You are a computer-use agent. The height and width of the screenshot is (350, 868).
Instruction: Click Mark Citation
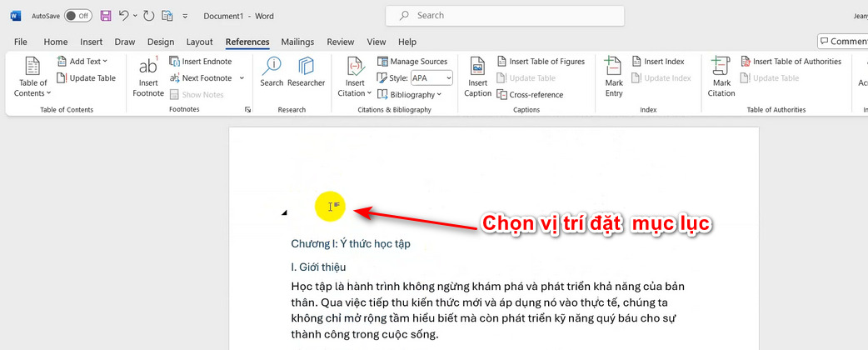coord(721,77)
